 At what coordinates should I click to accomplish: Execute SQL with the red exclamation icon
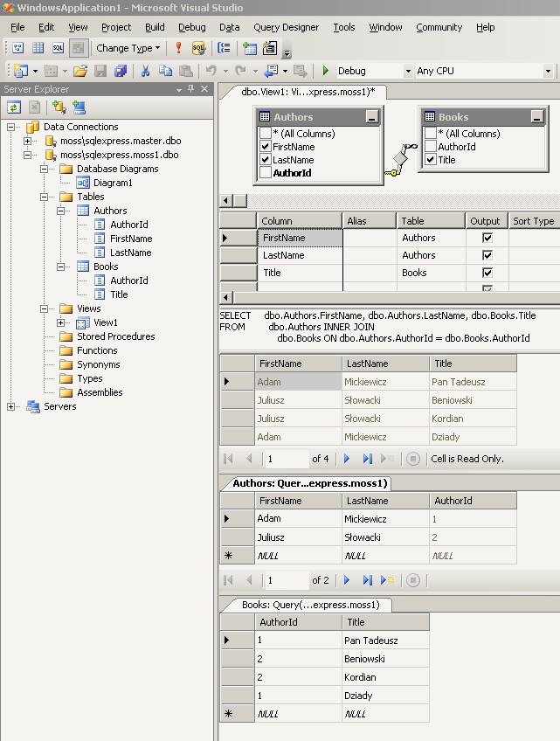[178, 48]
